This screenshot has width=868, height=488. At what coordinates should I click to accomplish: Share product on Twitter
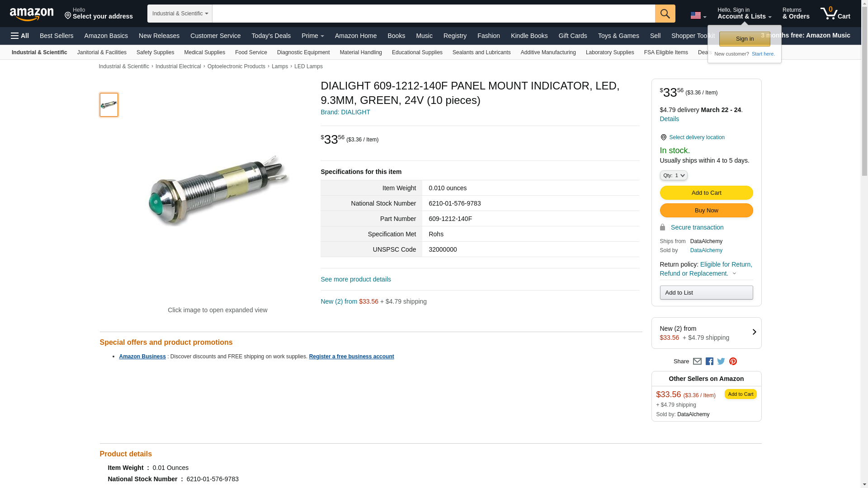(721, 361)
